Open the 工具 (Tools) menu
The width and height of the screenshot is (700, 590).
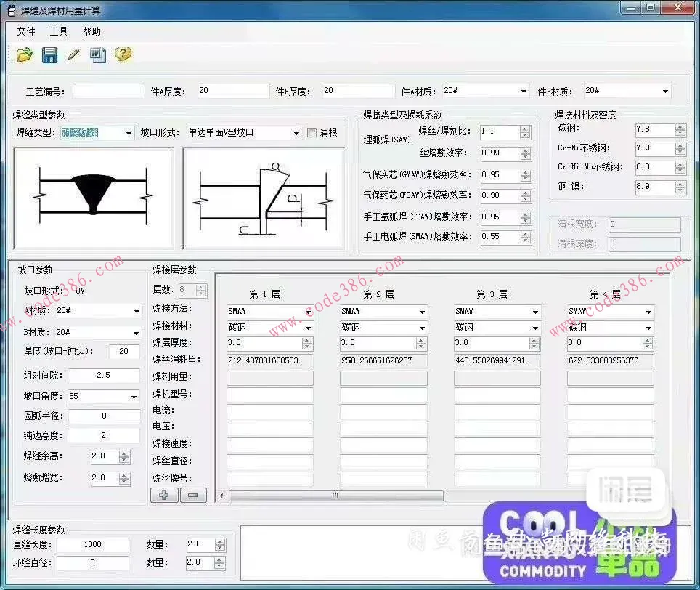(58, 31)
